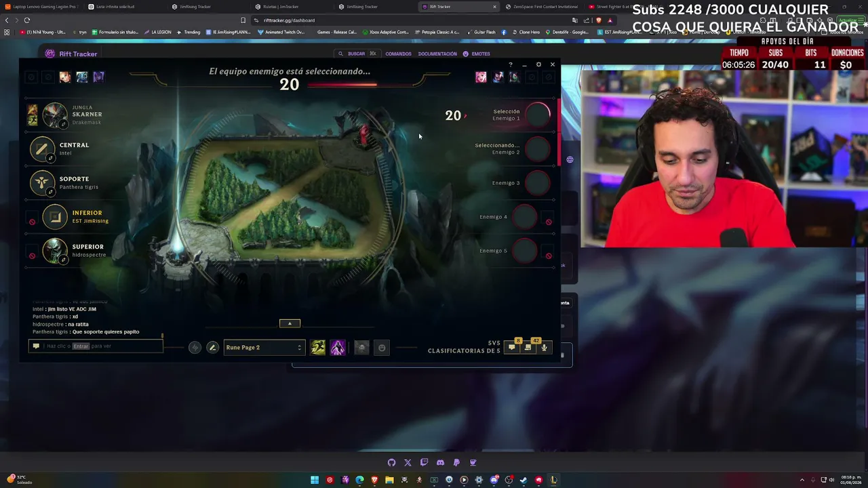Screen dimensions: 868x488
Task: Open League client settings gear
Action: (538, 65)
